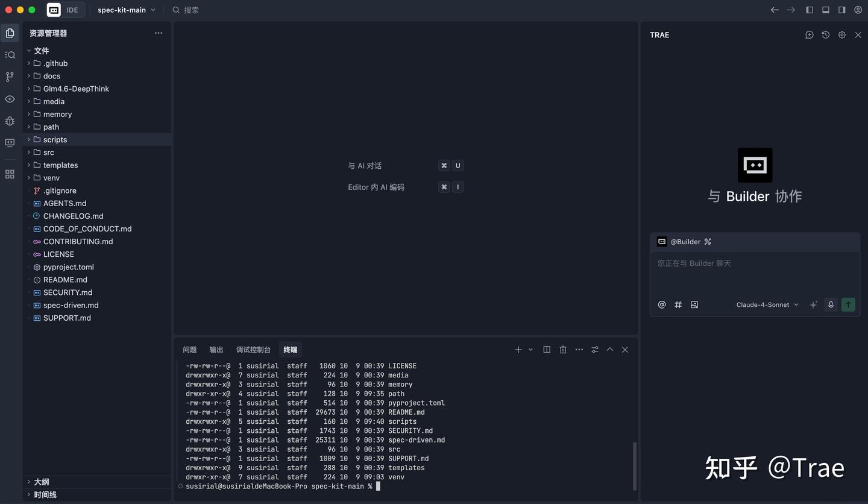Toggle the bottom panel layout control

click(x=826, y=10)
